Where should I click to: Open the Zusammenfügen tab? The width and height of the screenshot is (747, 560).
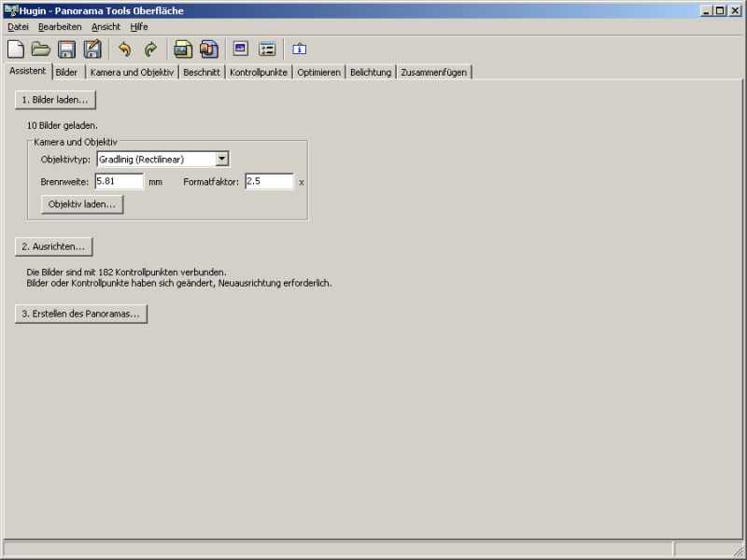[x=434, y=73]
